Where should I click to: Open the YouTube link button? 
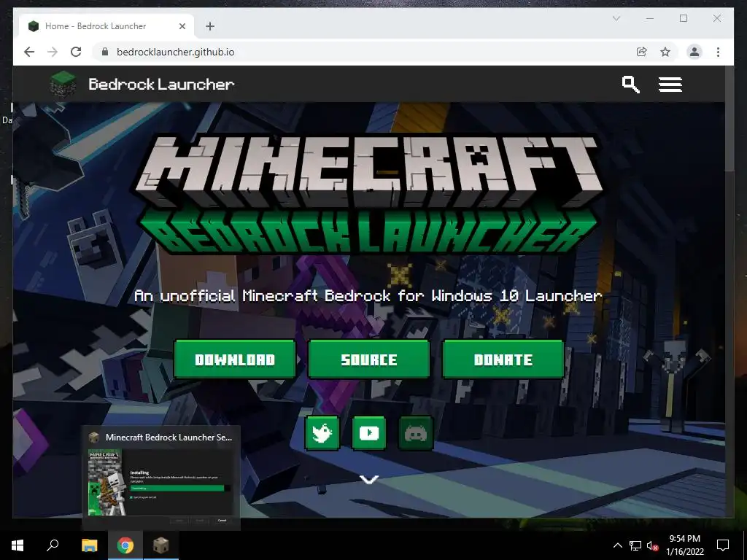pos(368,433)
